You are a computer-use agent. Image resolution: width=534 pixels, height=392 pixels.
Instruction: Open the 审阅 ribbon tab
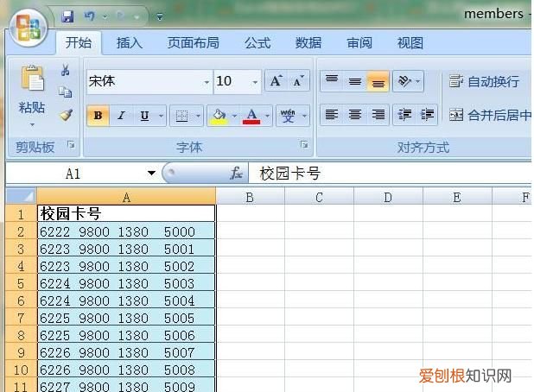click(359, 43)
